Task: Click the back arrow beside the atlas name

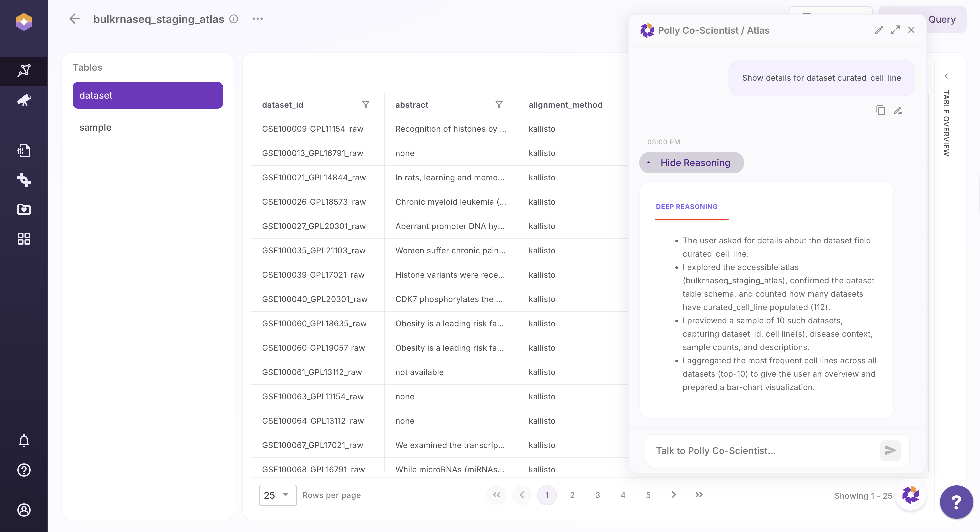Action: point(75,19)
